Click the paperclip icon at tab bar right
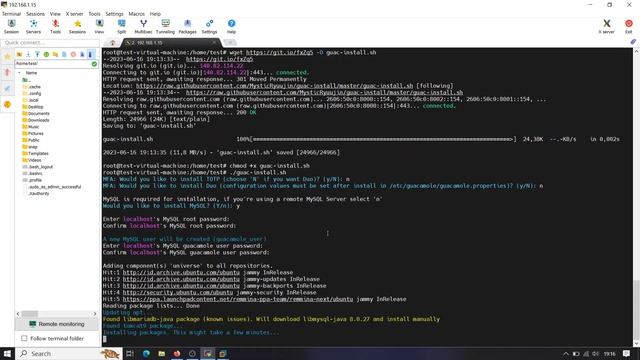The height and width of the screenshot is (360, 640). [x=633, y=42]
